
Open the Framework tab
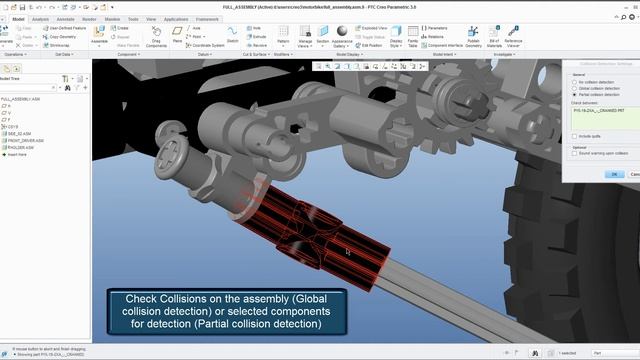(x=207, y=19)
